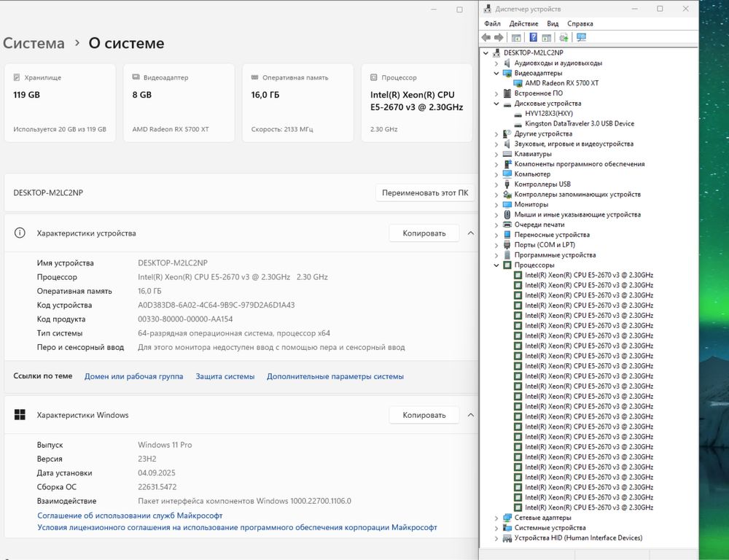Select the mouse icon for Мыши category
Screen dimensions: 729x560
pyautogui.click(x=507, y=214)
